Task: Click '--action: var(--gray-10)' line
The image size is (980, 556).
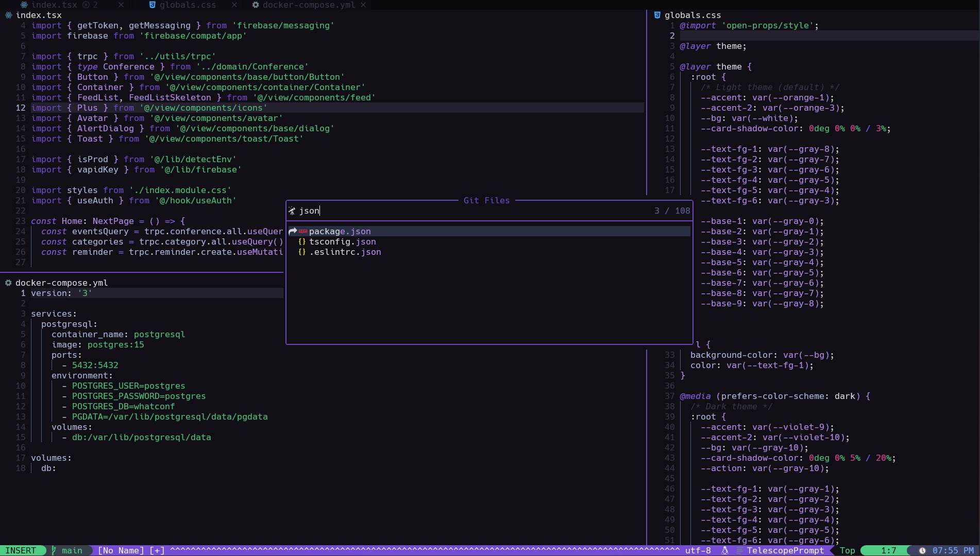Action: click(765, 468)
